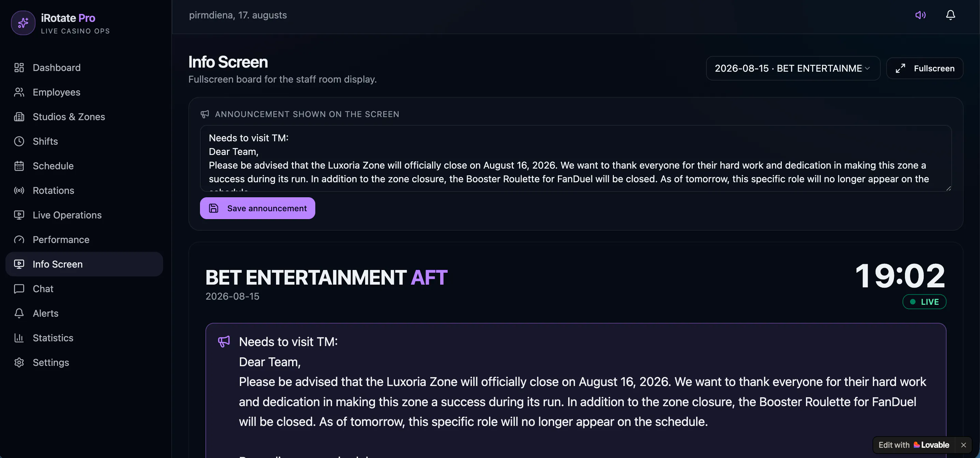Open notifications bell in top bar

click(950, 15)
